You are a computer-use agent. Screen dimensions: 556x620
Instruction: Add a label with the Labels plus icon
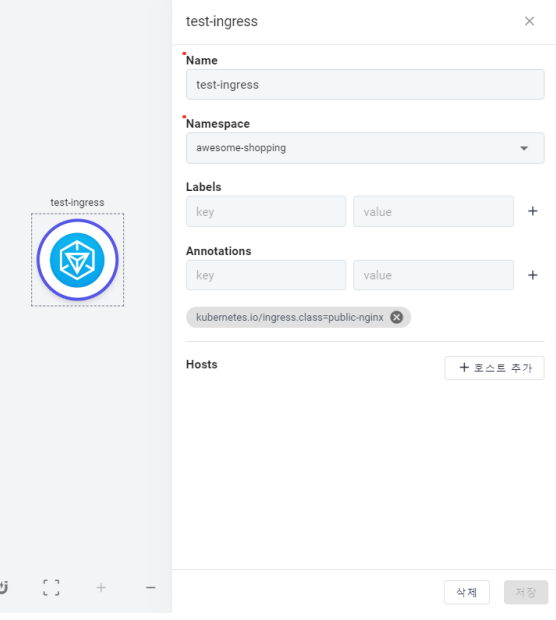tap(533, 211)
